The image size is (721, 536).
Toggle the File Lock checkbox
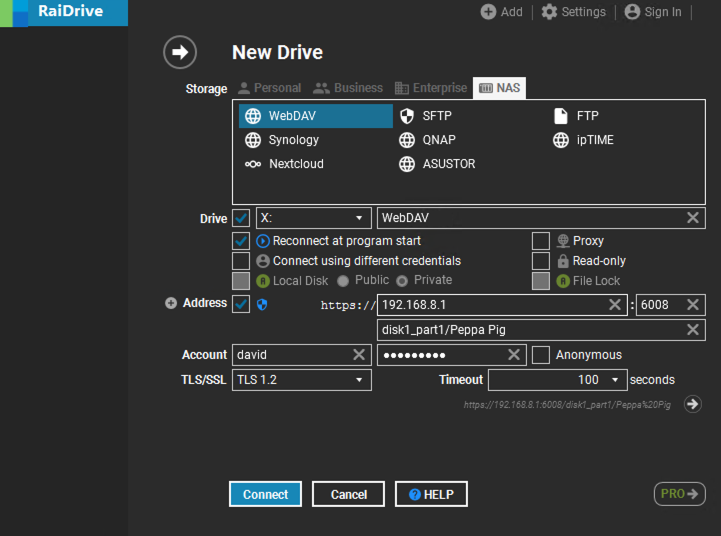click(541, 280)
